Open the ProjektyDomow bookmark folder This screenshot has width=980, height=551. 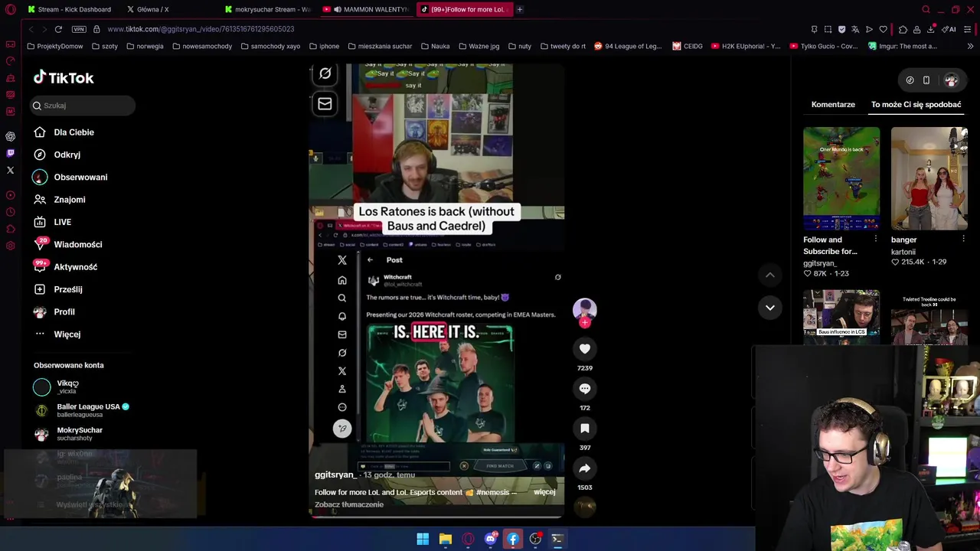tap(54, 46)
